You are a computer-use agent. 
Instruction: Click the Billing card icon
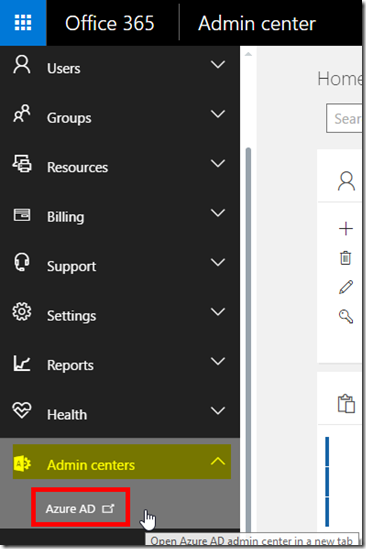[22, 215]
